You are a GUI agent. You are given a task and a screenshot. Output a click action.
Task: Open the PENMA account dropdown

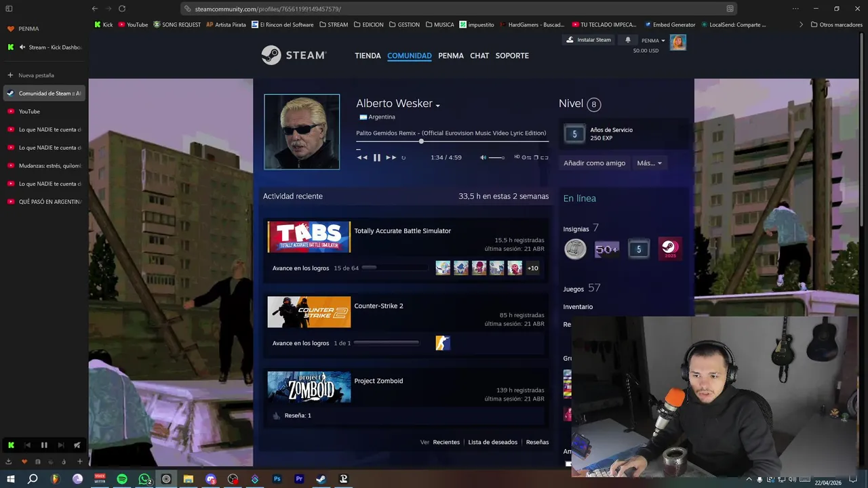(x=653, y=41)
